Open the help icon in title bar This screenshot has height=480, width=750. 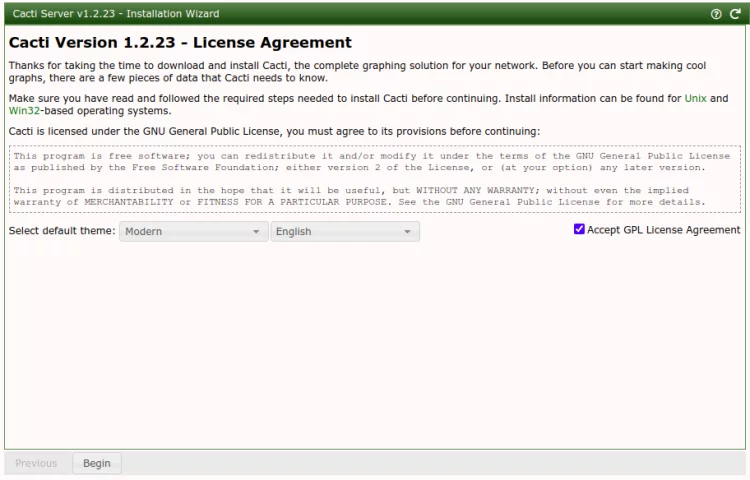click(x=716, y=14)
